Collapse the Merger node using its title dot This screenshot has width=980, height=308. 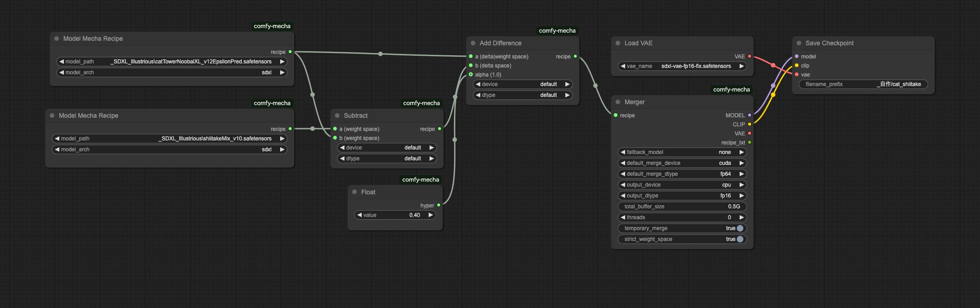tap(618, 102)
